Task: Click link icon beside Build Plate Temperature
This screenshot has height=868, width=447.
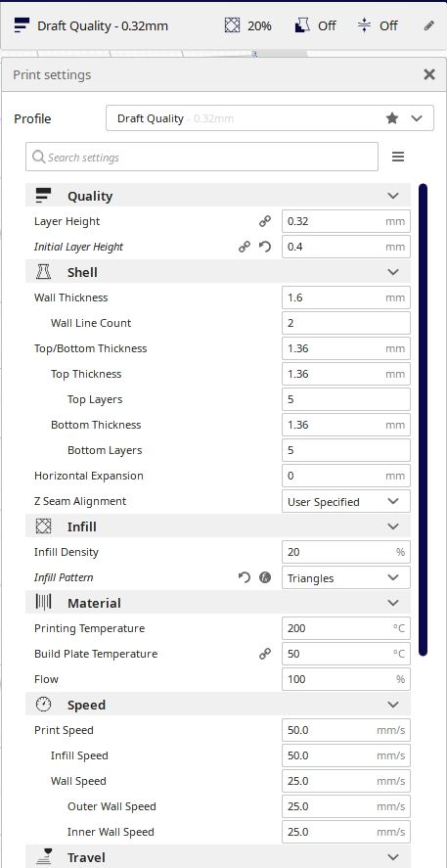Action: [265, 655]
